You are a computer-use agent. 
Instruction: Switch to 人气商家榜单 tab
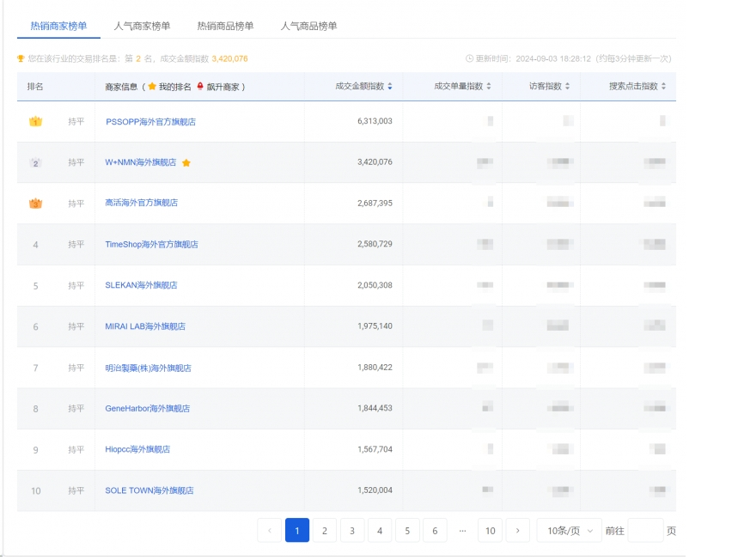142,26
